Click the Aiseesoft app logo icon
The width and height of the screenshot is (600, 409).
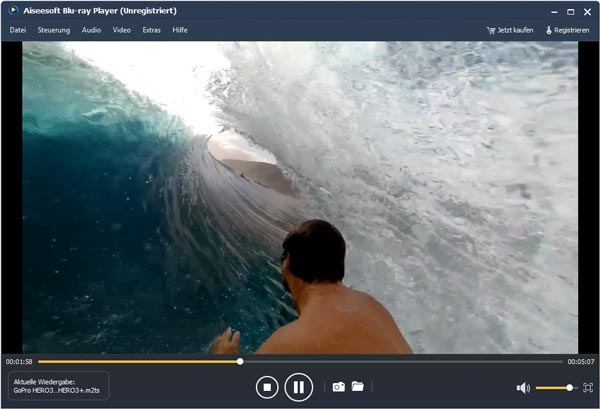tap(13, 10)
